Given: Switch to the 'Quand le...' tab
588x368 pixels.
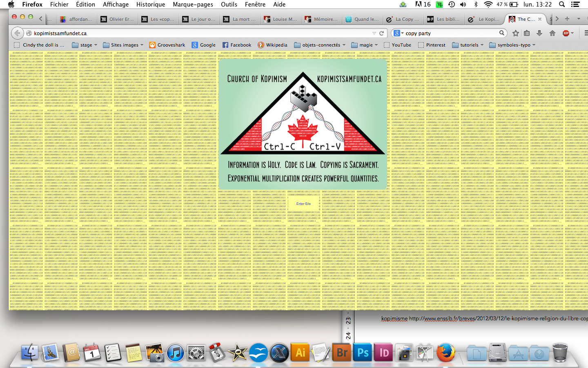Looking at the screenshot, I should [362, 19].
